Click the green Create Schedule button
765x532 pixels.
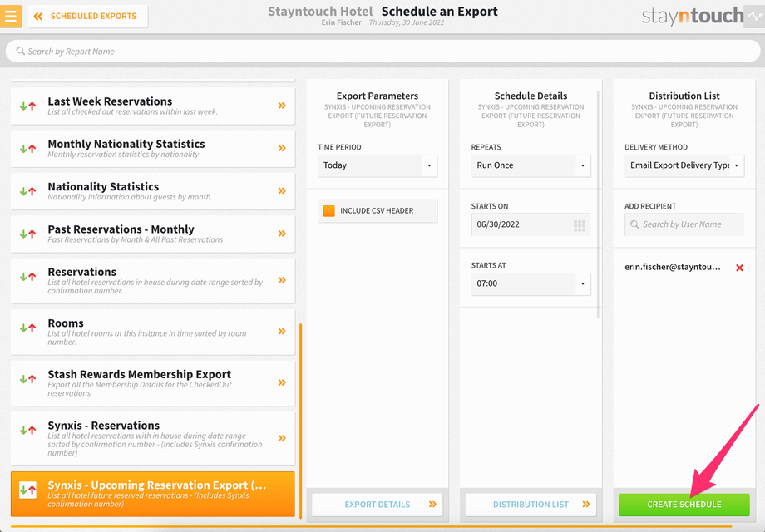point(684,505)
